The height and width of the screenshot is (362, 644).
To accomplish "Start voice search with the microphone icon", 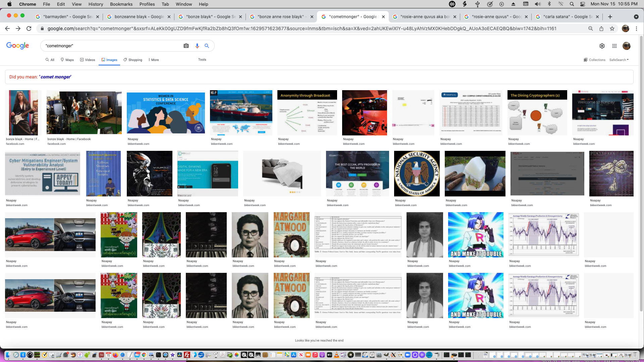I will click(x=197, y=46).
